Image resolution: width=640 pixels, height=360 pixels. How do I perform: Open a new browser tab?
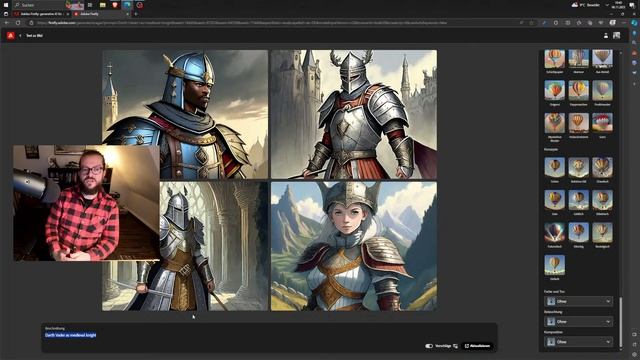(x=136, y=14)
